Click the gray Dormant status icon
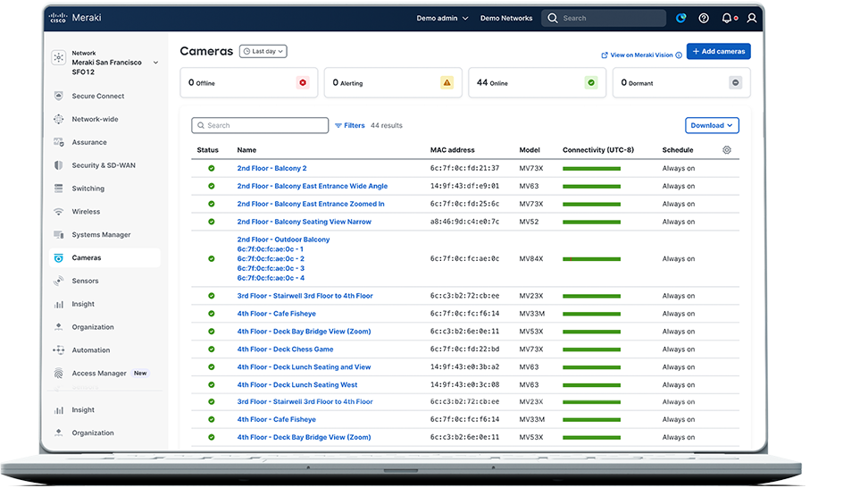The width and height of the screenshot is (868, 488). [735, 82]
